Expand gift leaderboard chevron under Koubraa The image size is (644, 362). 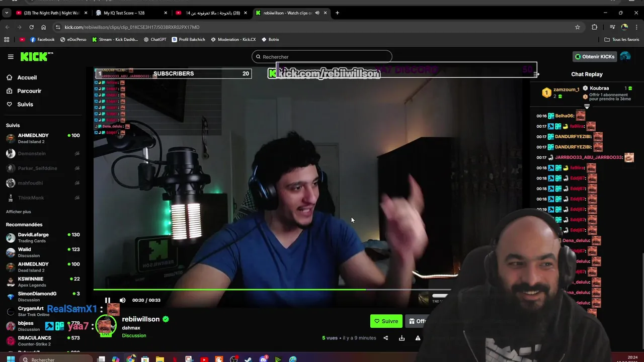coord(587,107)
